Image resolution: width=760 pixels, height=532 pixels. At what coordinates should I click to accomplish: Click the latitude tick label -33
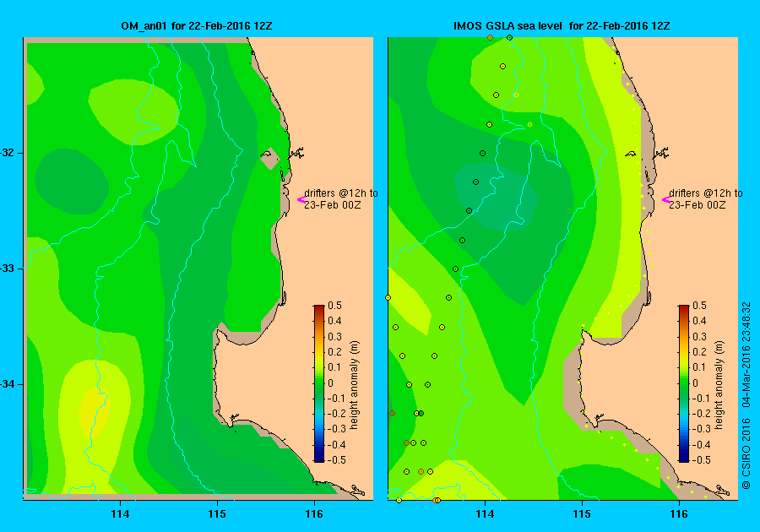7,268
